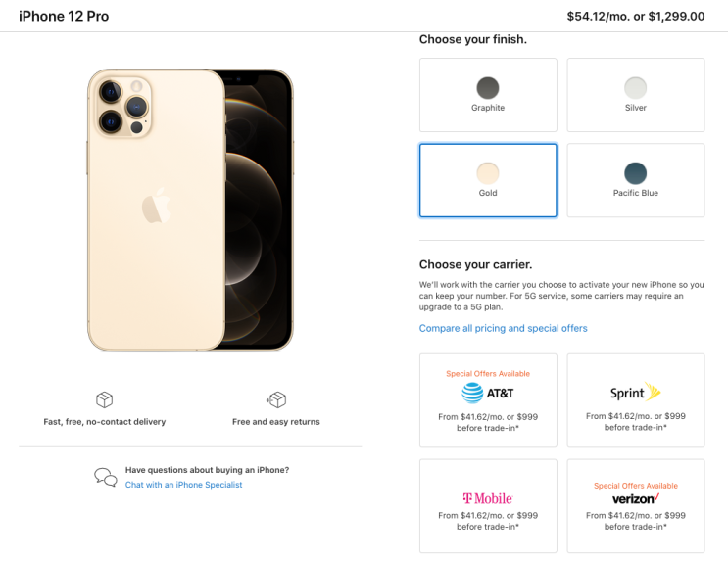
Task: Click the Verizon logo
Action: 635,499
